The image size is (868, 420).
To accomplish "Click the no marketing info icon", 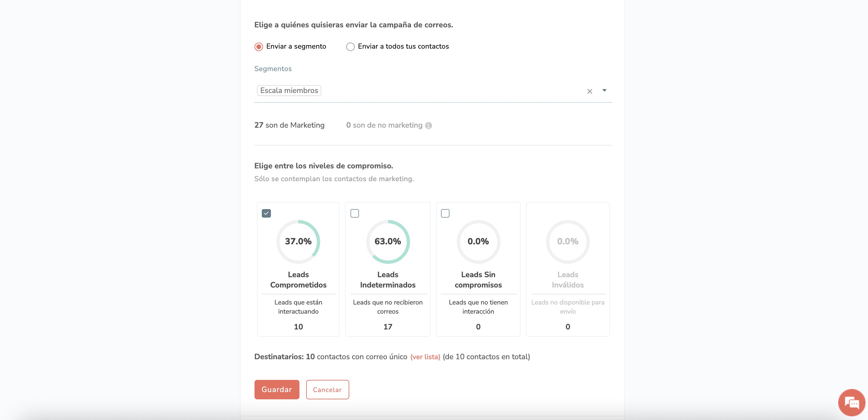I will 428,126.
